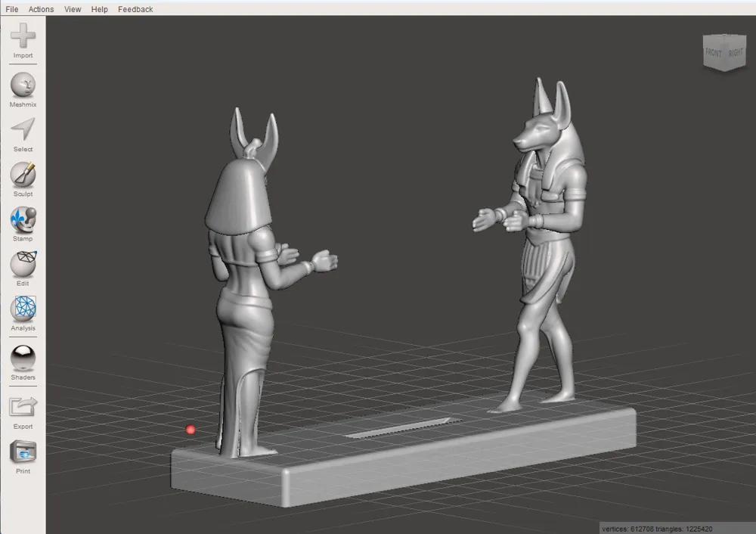
Task: Open the Shaders sphere icon
Action: [x=23, y=358]
